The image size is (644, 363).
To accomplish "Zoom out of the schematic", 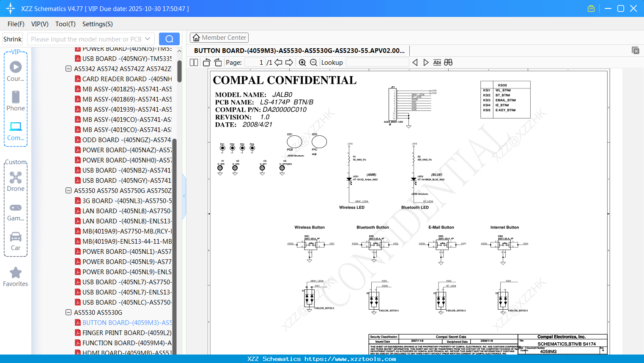I will (x=313, y=62).
